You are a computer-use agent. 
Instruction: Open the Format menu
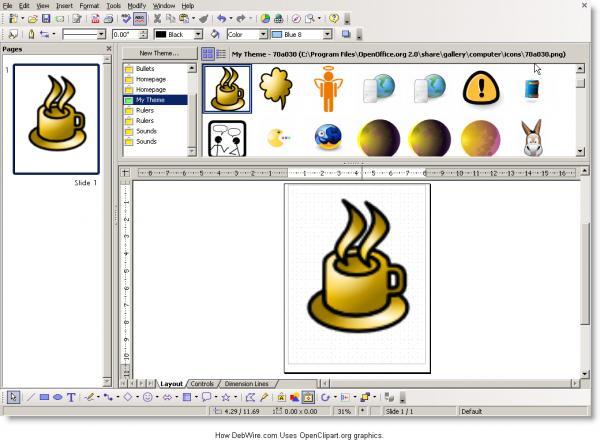pos(89,6)
